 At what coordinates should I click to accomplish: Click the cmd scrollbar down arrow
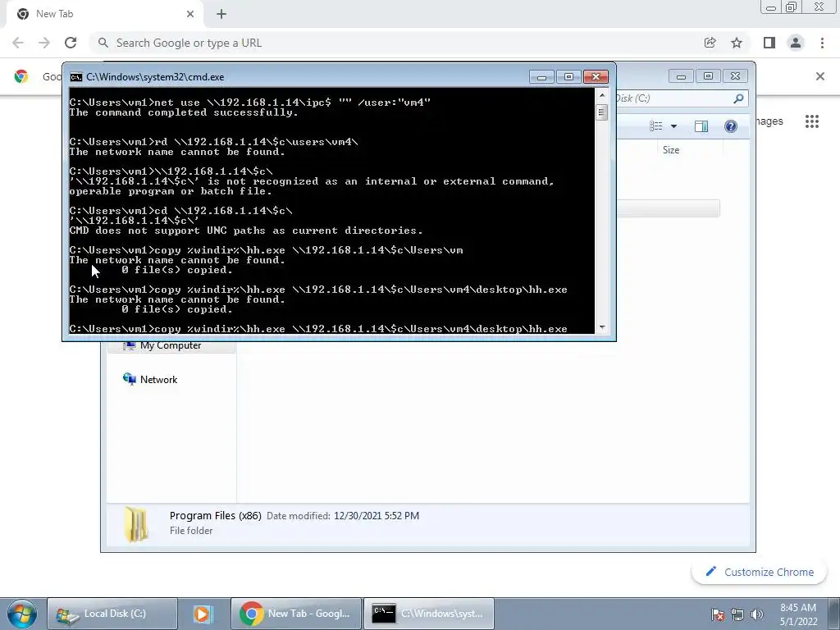coord(602,327)
